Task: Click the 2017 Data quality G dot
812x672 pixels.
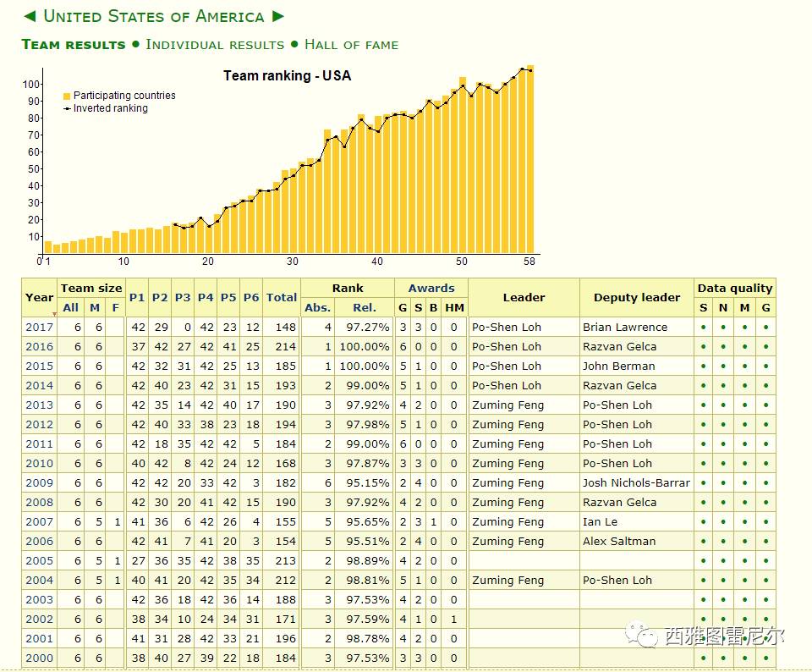Action: coord(766,328)
